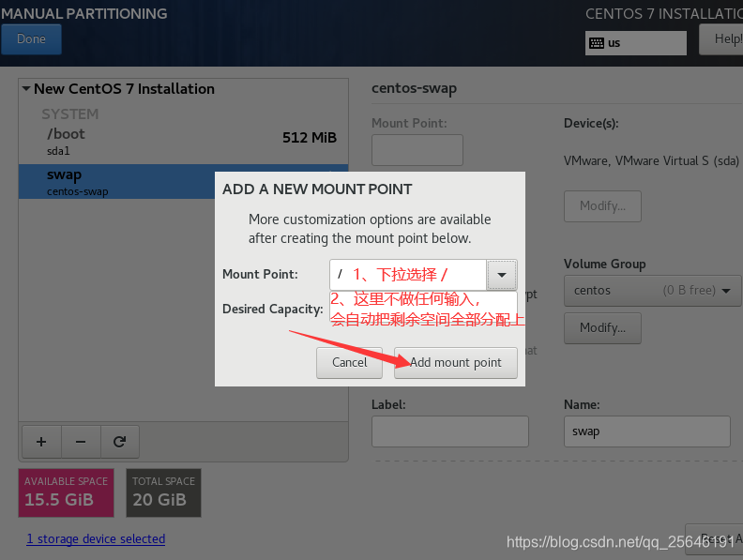
Task: Open the centos Volume Group dropdown
Action: [x=652, y=291]
